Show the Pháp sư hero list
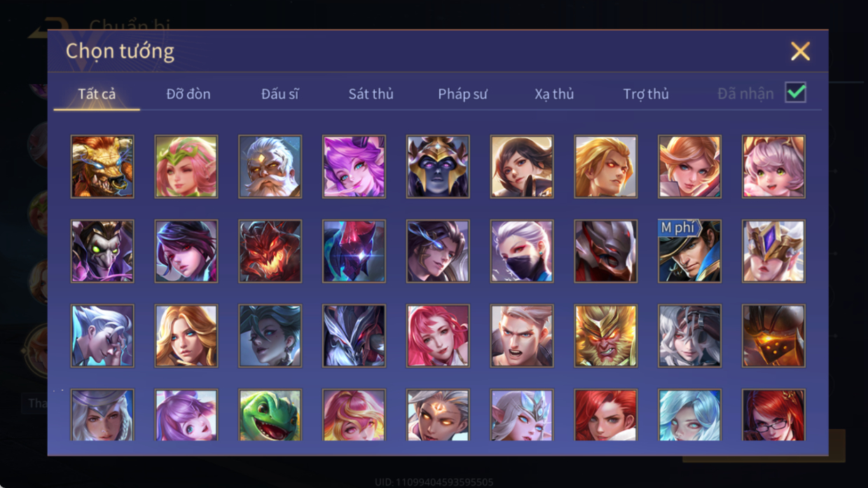This screenshot has width=868, height=488. pos(462,94)
